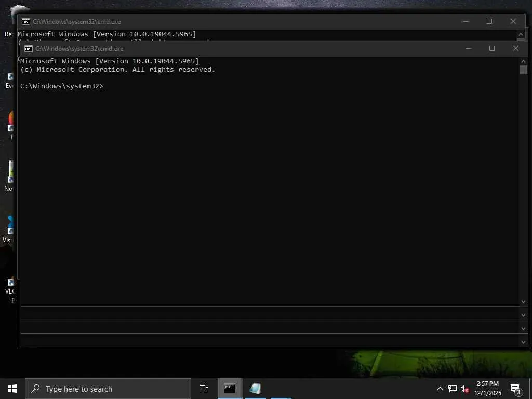Close the front cmd.exe window
Viewport: 532px width, 399px height.
(516, 48)
